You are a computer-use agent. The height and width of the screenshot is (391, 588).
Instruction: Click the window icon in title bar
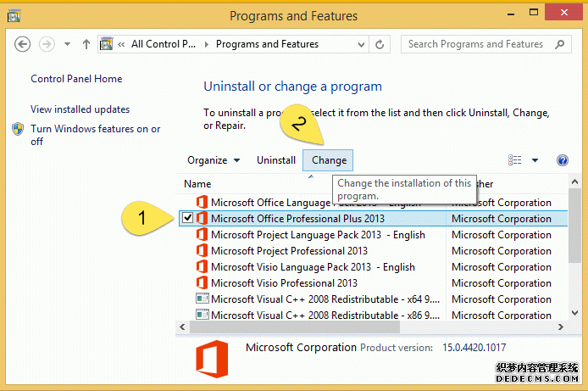[x=14, y=16]
